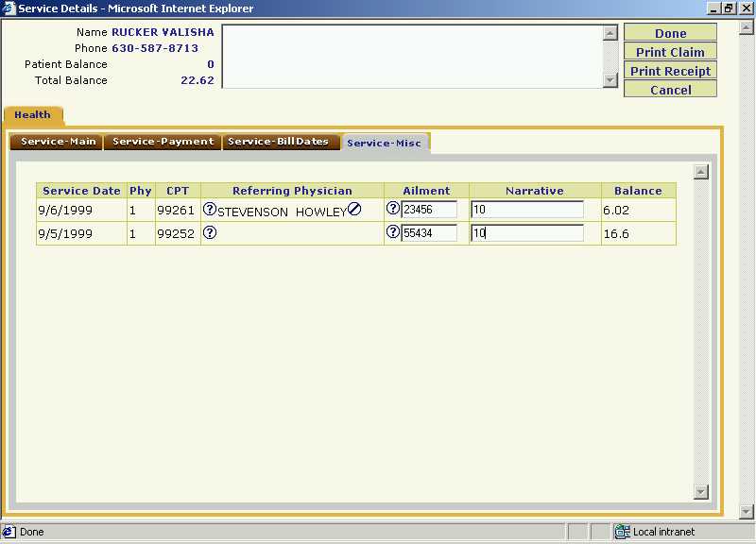Image resolution: width=756 pixels, height=544 pixels.
Task: Click the Narrative column header
Action: pyautogui.click(x=535, y=191)
